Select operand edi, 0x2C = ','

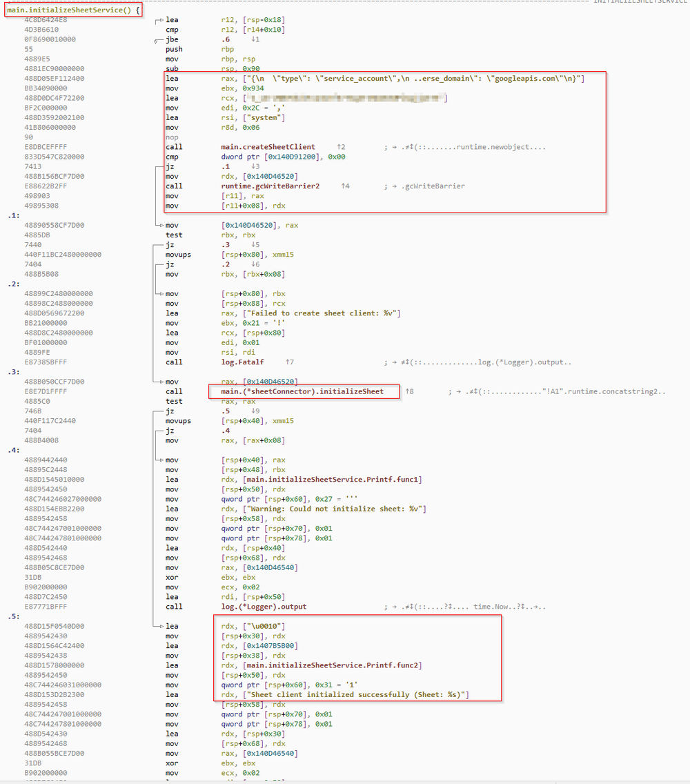253,108
